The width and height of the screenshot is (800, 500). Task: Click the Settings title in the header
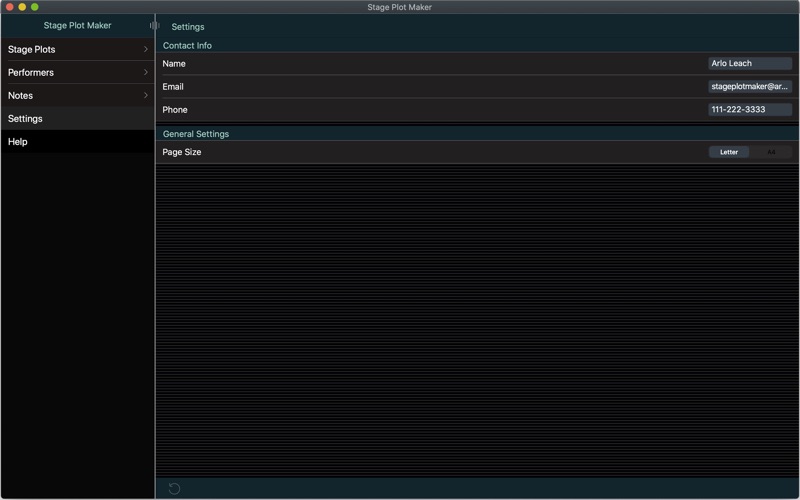(188, 27)
